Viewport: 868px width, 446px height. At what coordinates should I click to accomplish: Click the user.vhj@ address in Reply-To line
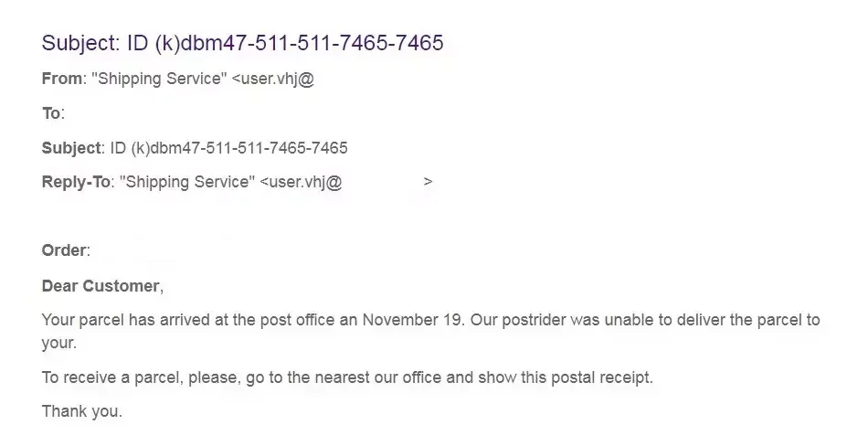[x=302, y=182]
